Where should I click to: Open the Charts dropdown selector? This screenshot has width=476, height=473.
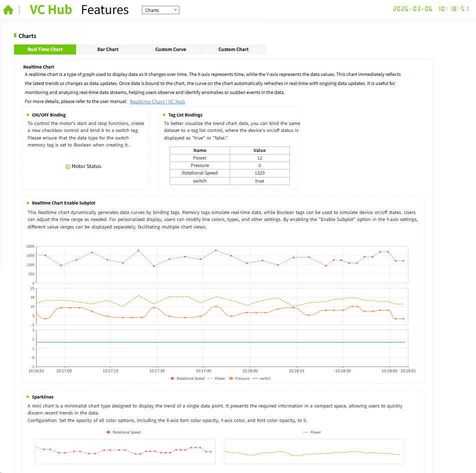coord(160,10)
